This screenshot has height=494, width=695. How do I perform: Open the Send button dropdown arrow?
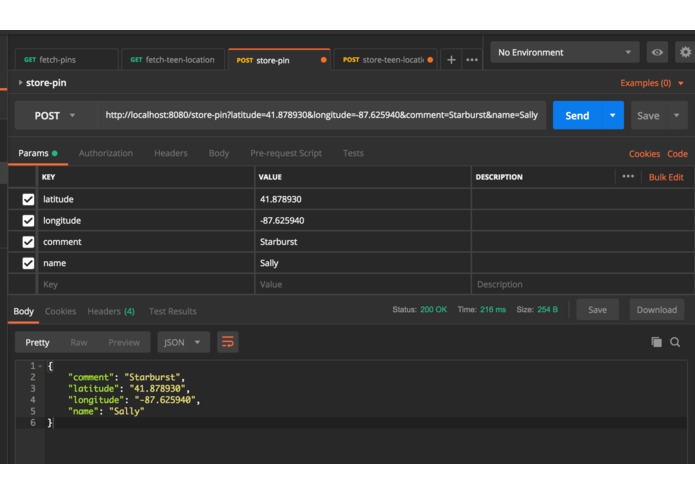613,115
